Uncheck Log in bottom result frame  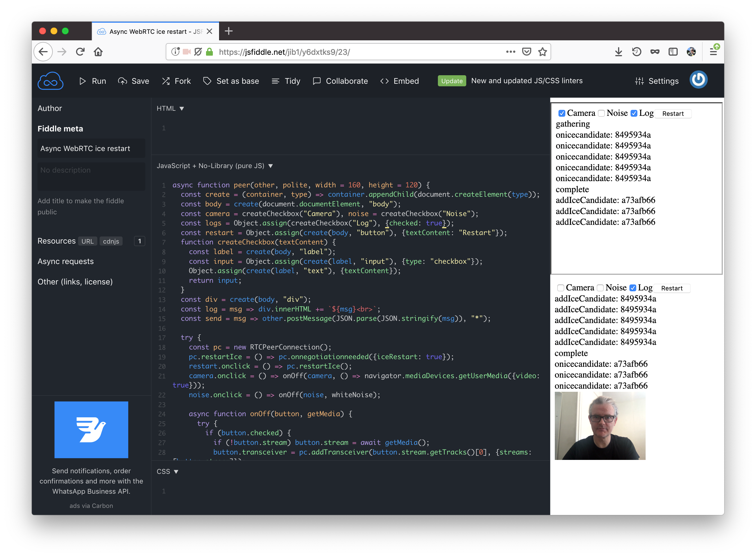[633, 288]
